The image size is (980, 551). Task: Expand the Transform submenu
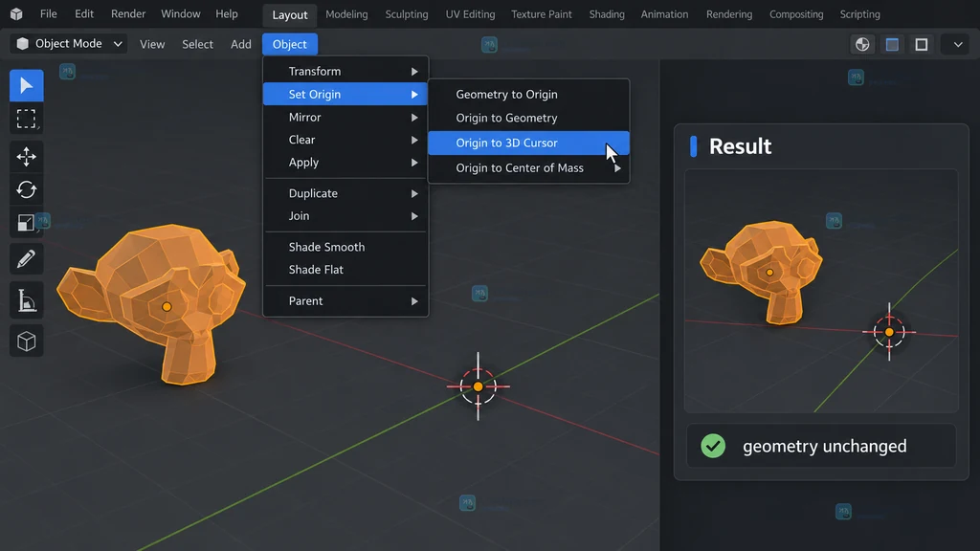[x=345, y=71]
